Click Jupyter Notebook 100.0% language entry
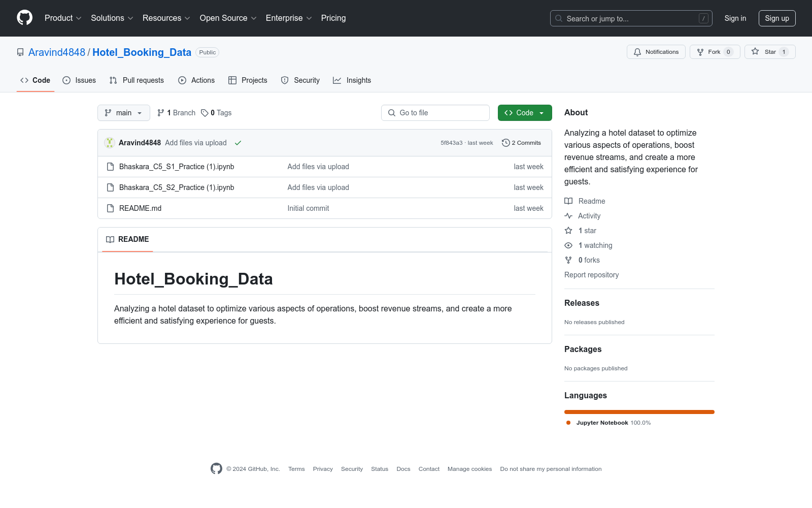Viewport: 812px width, 508px height. 608,423
